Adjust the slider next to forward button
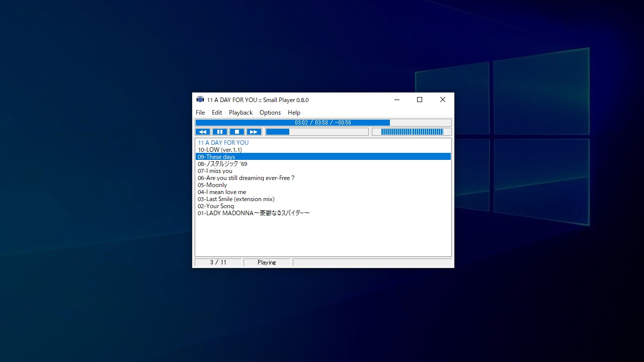 (x=317, y=132)
